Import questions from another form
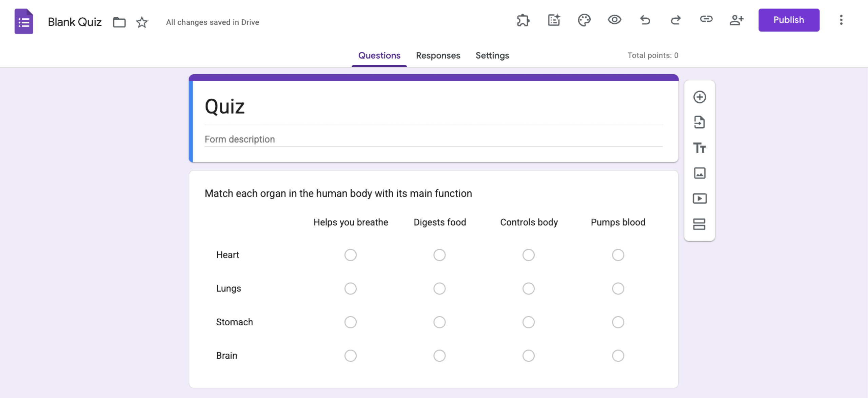The width and height of the screenshot is (868, 398). pyautogui.click(x=699, y=122)
